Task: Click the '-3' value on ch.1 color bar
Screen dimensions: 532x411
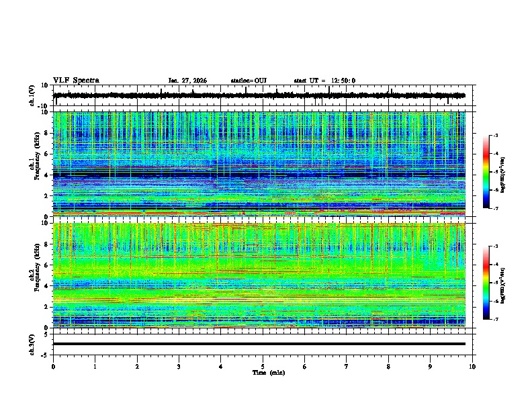Action: 496,136
